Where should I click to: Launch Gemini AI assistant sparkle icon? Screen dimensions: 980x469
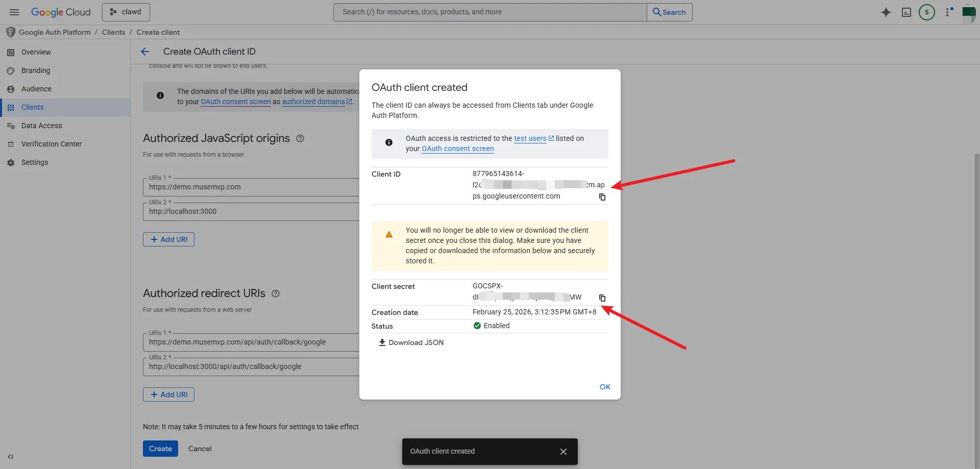pyautogui.click(x=886, y=12)
